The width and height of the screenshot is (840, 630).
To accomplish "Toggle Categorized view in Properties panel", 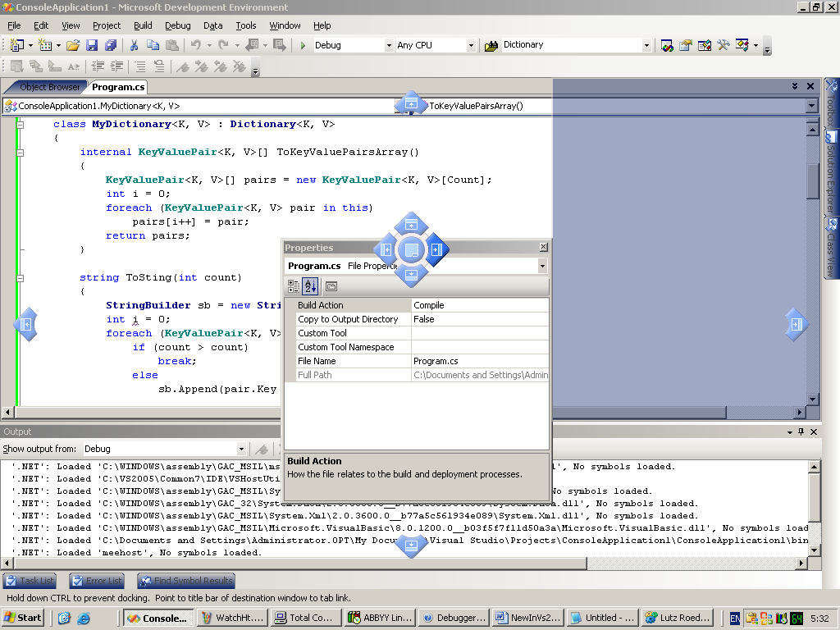I will (x=294, y=286).
